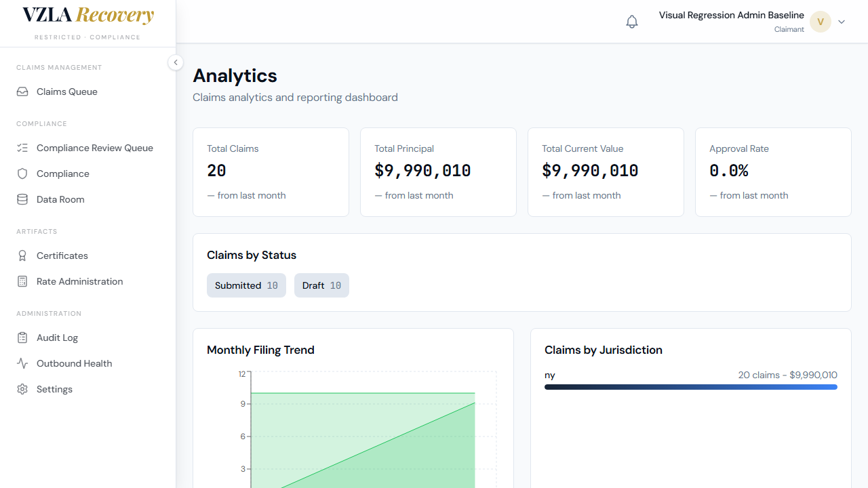Click the '0.0%' approval rate value
Screen dimensions: 868x488
click(x=729, y=171)
